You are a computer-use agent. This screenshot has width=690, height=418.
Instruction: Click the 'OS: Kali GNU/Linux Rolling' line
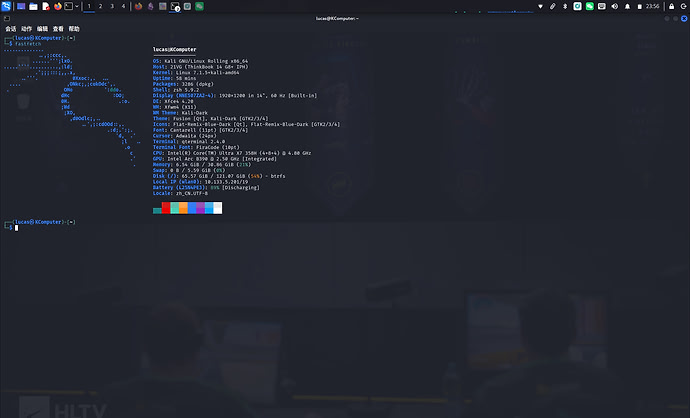(x=200, y=61)
